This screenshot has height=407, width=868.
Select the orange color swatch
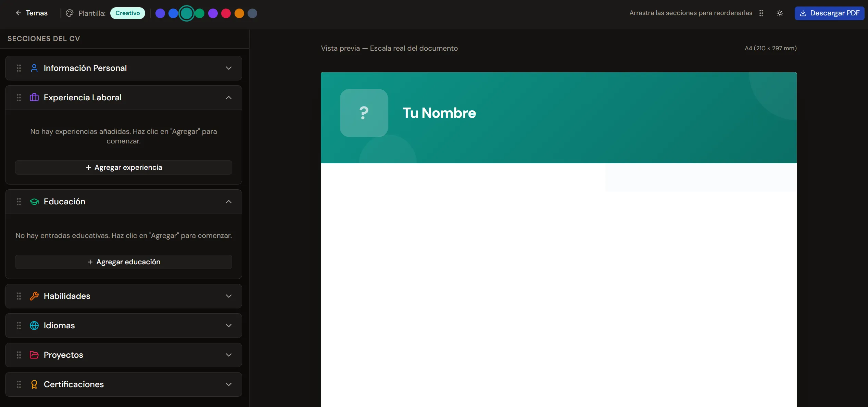pyautogui.click(x=239, y=13)
